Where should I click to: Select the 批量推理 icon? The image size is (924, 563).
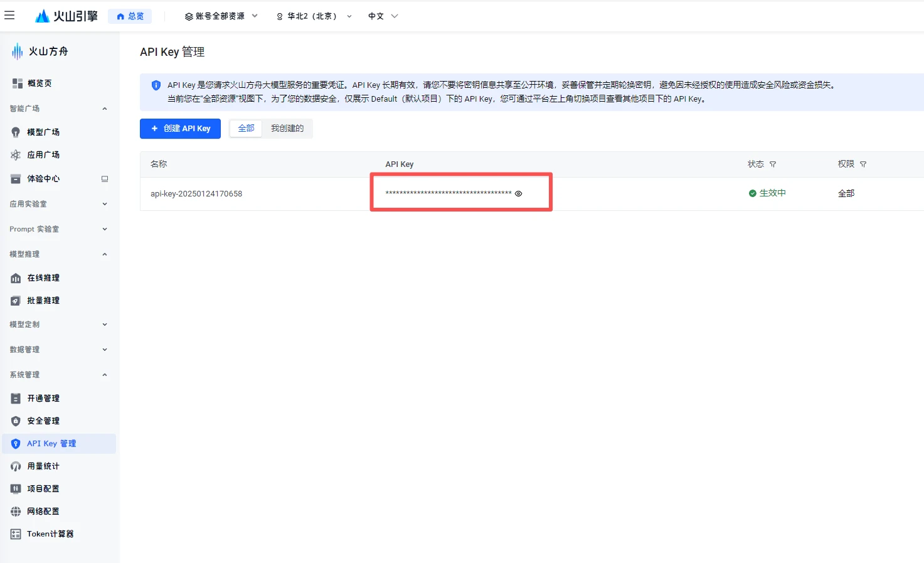pos(15,300)
